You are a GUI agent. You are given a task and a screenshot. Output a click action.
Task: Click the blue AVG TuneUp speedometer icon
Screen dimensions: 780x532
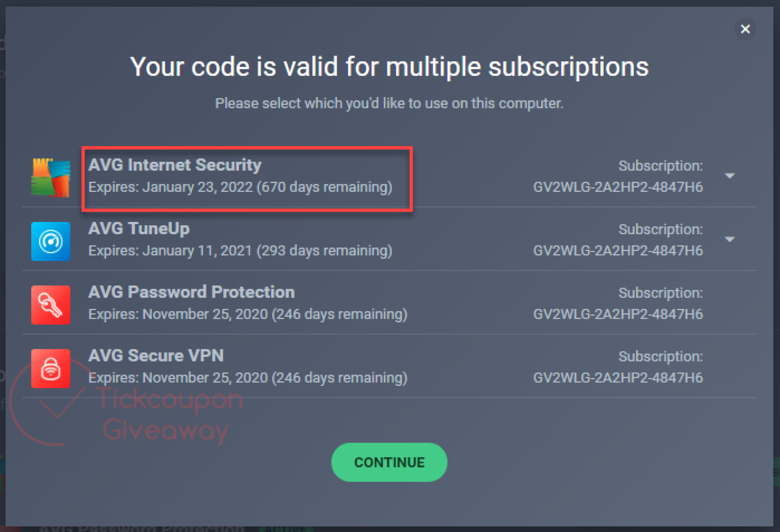(51, 241)
